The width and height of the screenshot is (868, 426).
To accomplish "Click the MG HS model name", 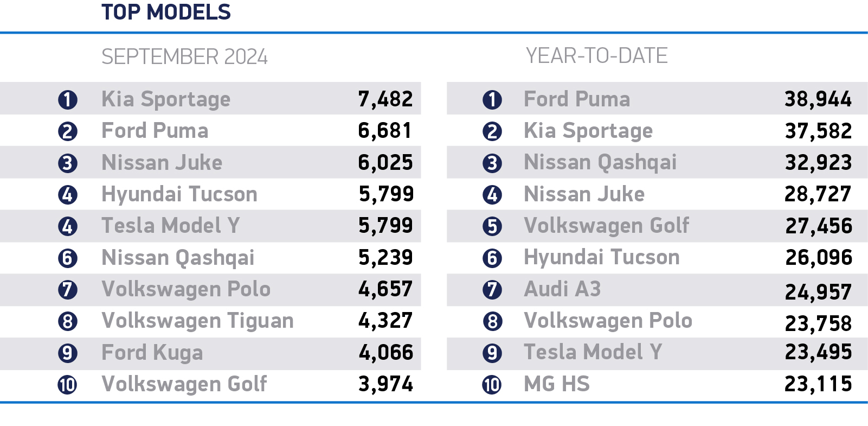I will [556, 384].
